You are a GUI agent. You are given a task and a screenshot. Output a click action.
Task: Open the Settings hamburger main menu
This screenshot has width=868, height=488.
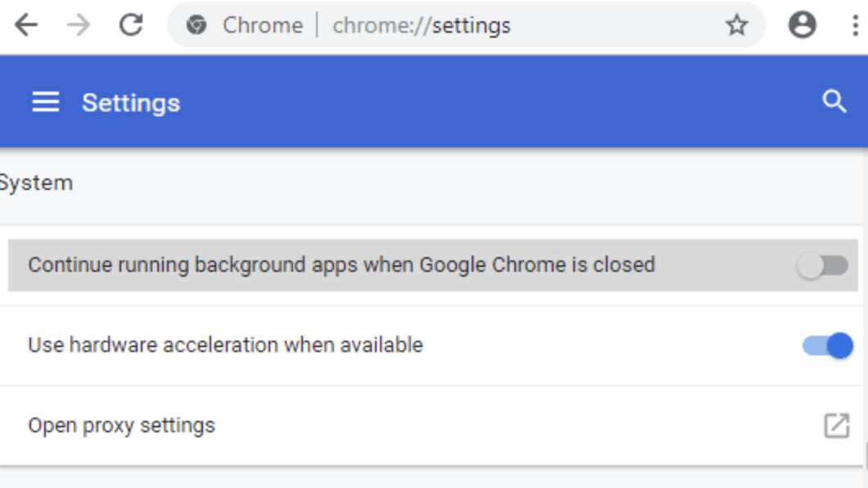pos(46,102)
